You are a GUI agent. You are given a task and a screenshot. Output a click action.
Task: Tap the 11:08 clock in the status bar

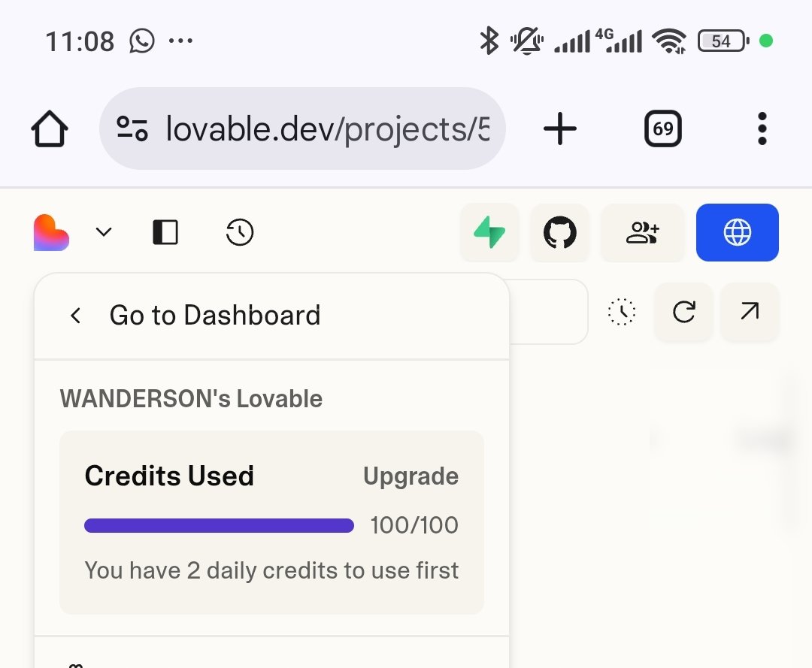click(x=80, y=41)
